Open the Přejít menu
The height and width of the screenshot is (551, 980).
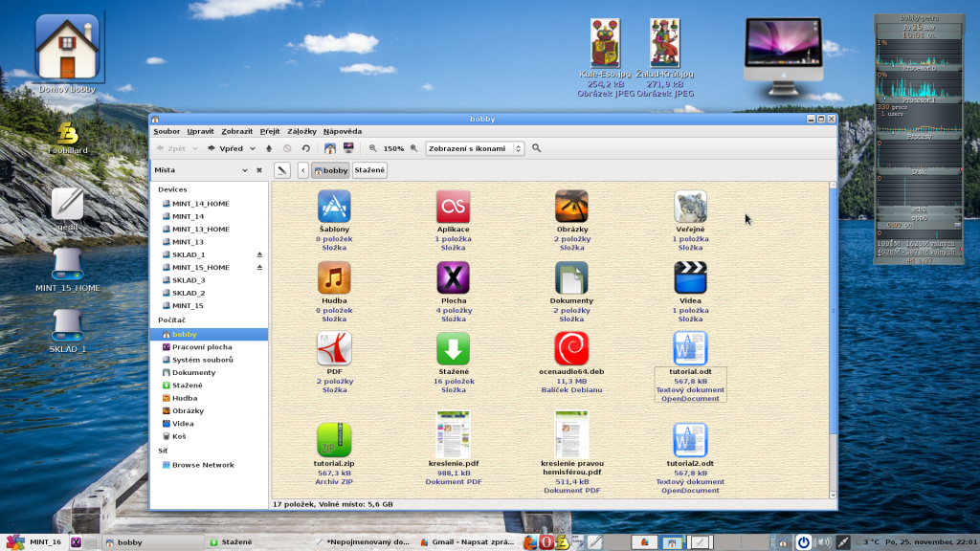pos(270,131)
